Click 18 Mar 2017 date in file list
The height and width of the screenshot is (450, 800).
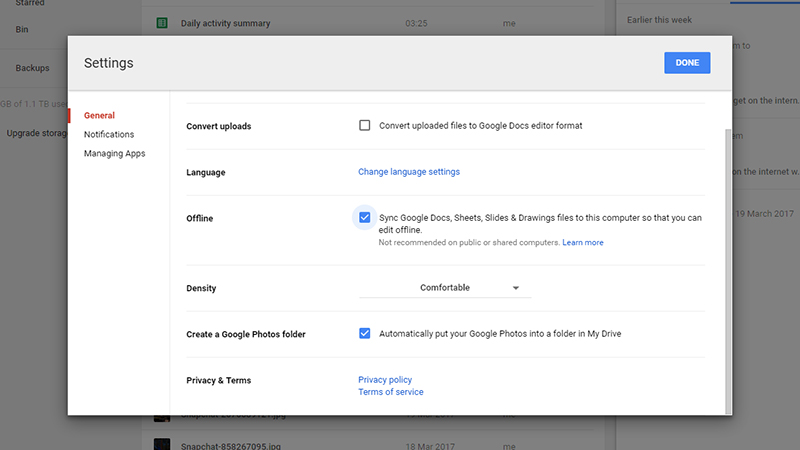[x=430, y=445]
